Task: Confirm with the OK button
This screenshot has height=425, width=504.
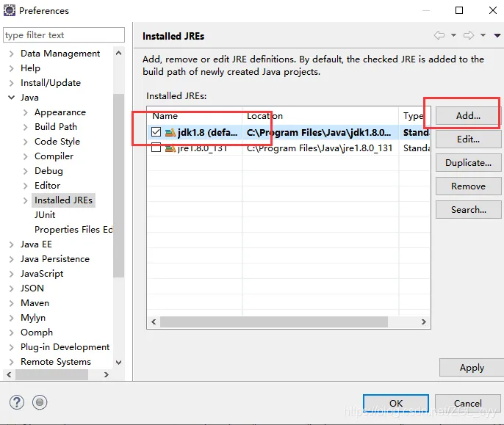Action: coord(396,403)
